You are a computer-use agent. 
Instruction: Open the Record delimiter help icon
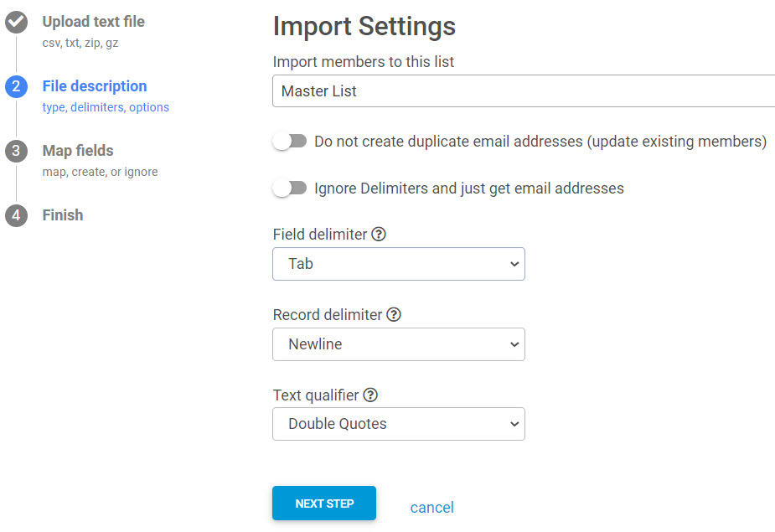(394, 315)
